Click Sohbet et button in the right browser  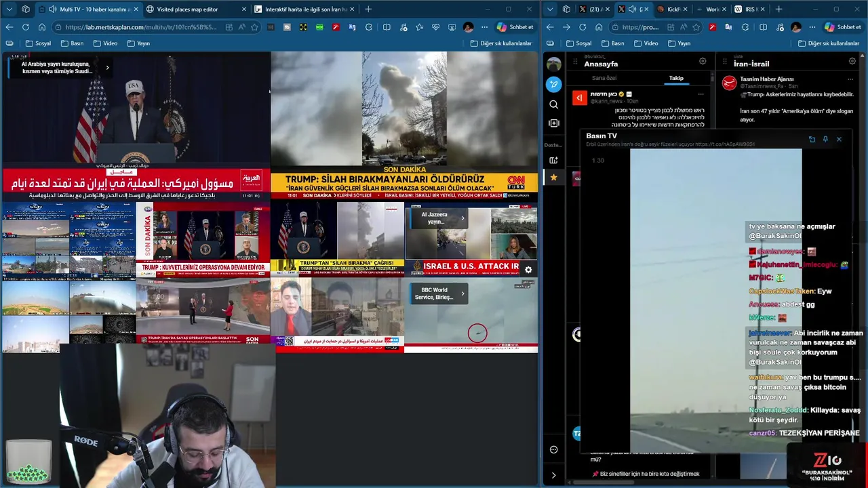pyautogui.click(x=843, y=27)
